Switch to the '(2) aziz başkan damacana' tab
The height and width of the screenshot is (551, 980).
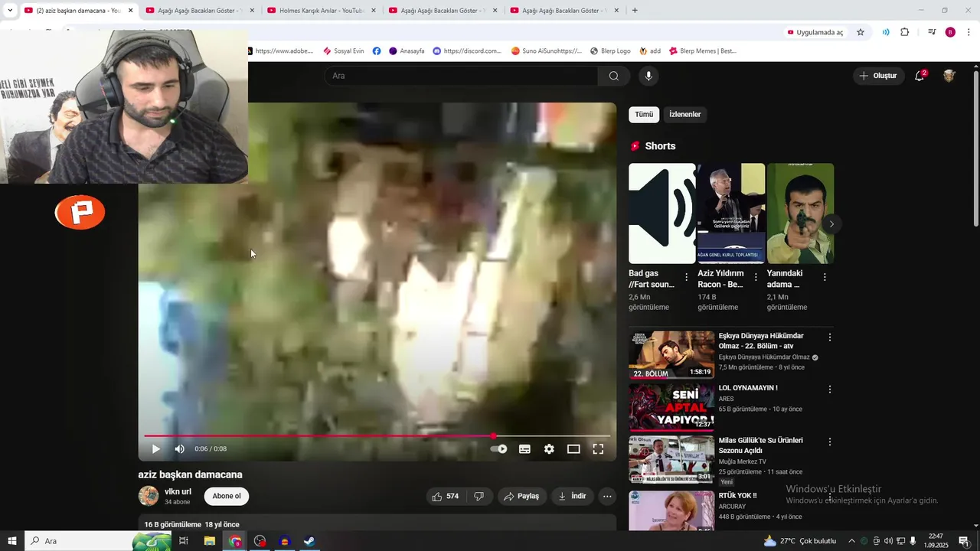coord(79,11)
